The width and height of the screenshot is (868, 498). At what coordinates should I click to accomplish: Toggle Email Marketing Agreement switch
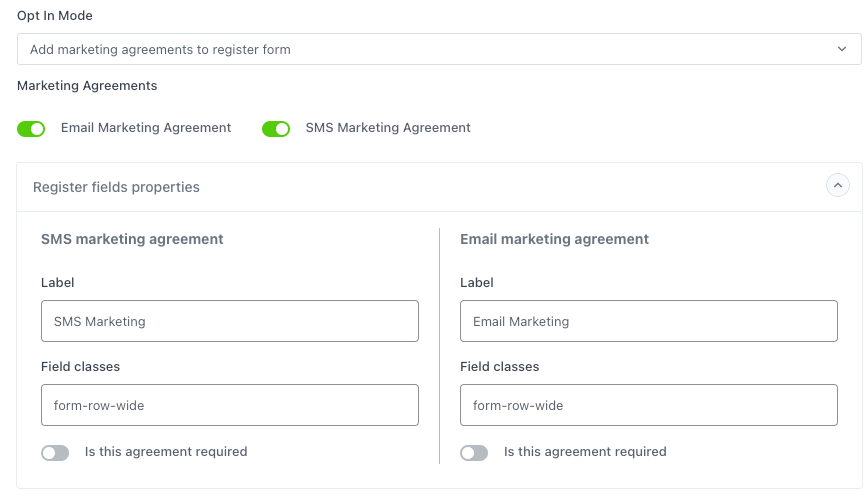[x=31, y=129]
